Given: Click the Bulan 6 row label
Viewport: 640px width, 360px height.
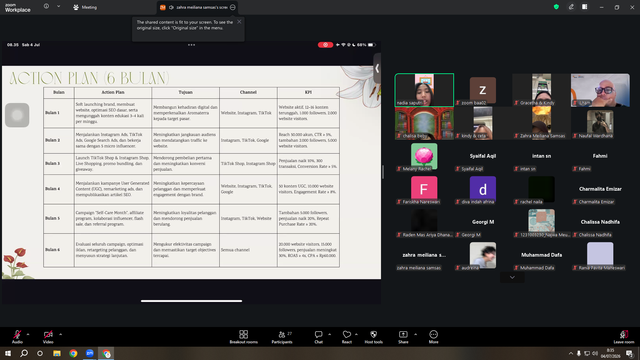Looking at the screenshot, I should click(52, 250).
